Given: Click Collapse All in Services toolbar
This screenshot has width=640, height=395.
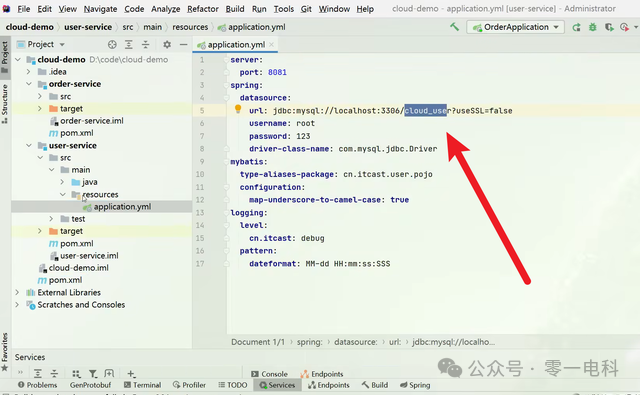Looking at the screenshot, I should pyautogui.click(x=54, y=373).
